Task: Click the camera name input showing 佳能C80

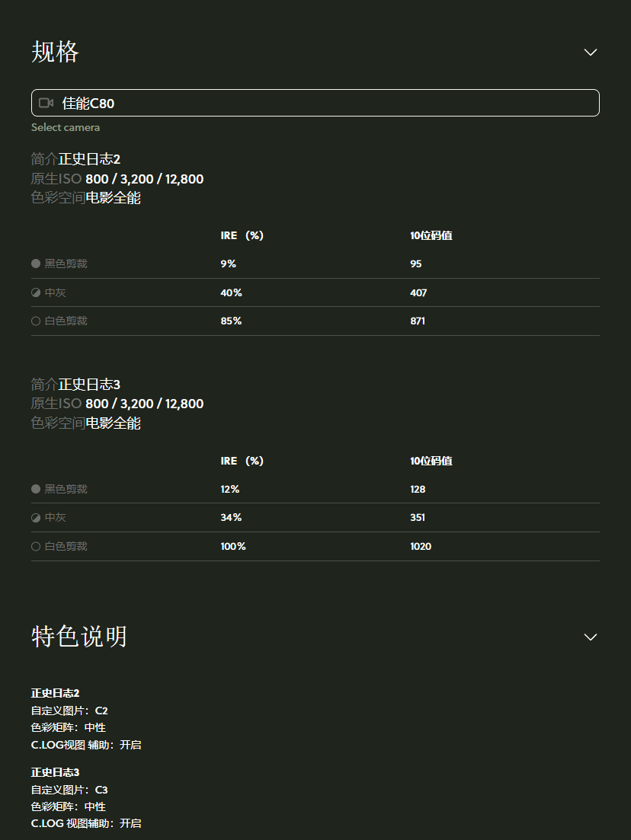Action: pyautogui.click(x=315, y=103)
